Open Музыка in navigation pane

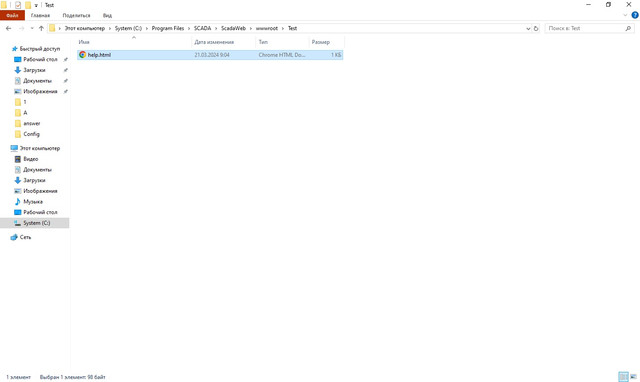pos(33,201)
